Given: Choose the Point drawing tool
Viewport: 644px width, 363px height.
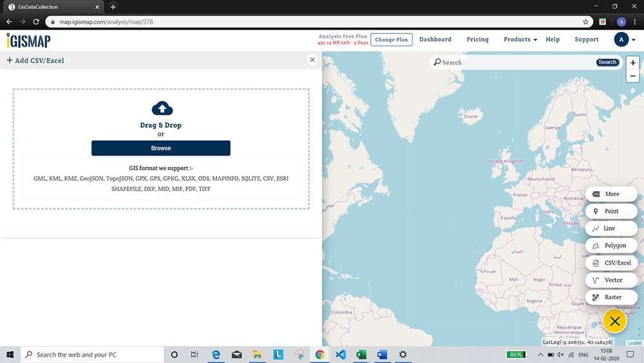Looking at the screenshot, I should point(612,211).
